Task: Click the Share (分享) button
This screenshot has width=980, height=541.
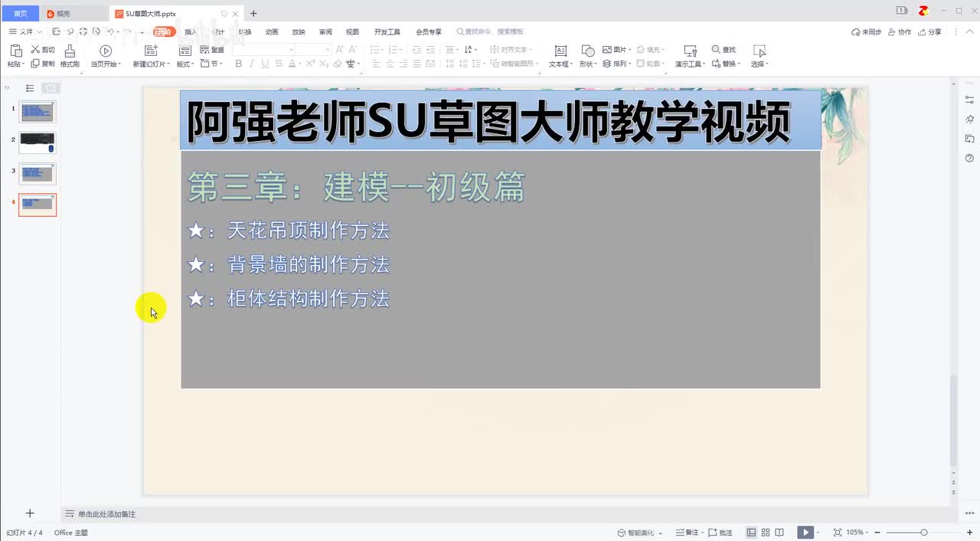Action: point(930,32)
